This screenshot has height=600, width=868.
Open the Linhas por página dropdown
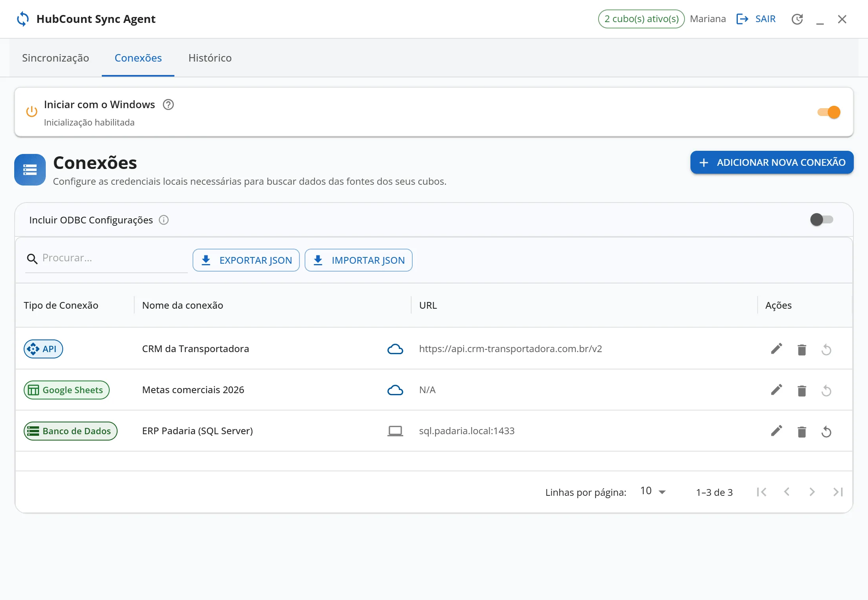click(x=653, y=491)
